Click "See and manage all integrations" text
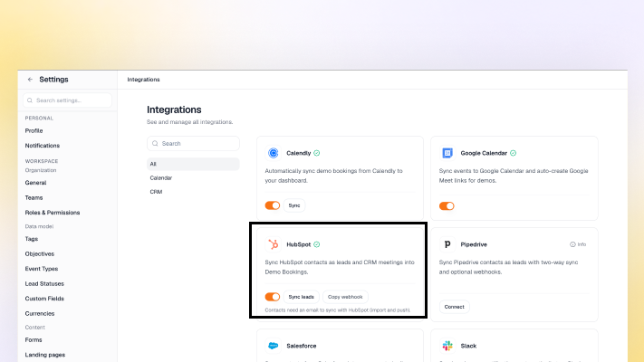Viewport: 644px width, 362px height. [x=189, y=122]
